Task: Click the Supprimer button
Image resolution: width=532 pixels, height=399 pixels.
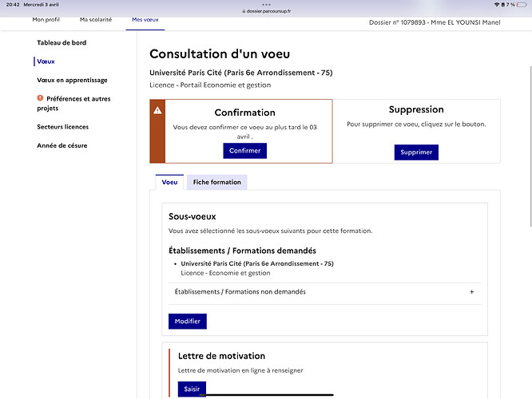Action: (416, 152)
